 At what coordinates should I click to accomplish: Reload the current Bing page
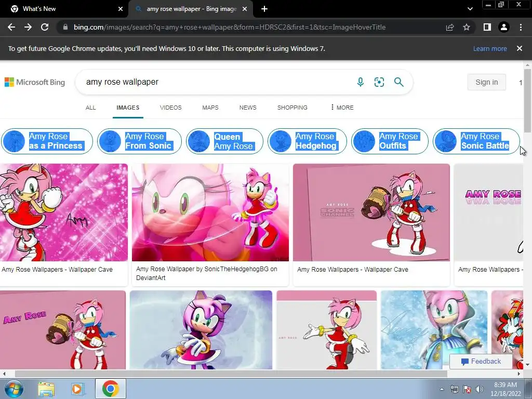(x=45, y=27)
